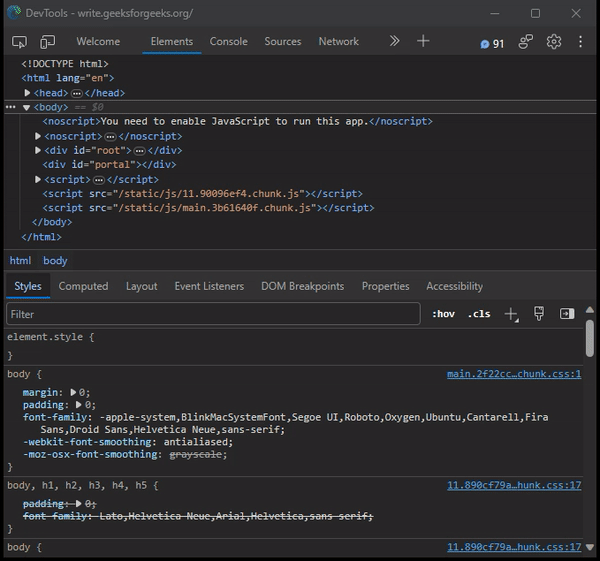Activate the inspect element picker tool

pos(20,42)
